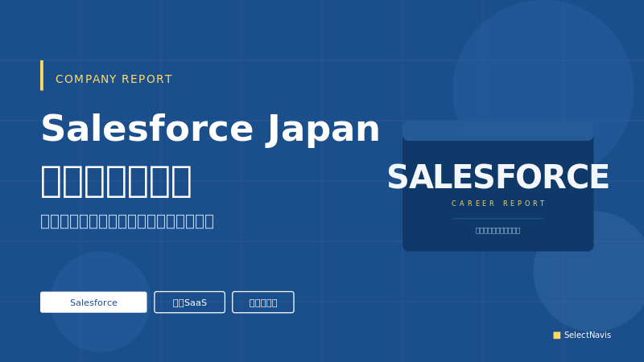
Task: Click the COMPANY REPORT label
Action: 114,79
